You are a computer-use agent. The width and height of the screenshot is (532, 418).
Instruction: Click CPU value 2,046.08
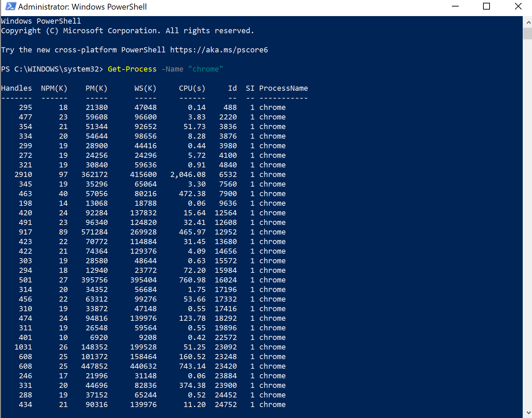(x=188, y=175)
